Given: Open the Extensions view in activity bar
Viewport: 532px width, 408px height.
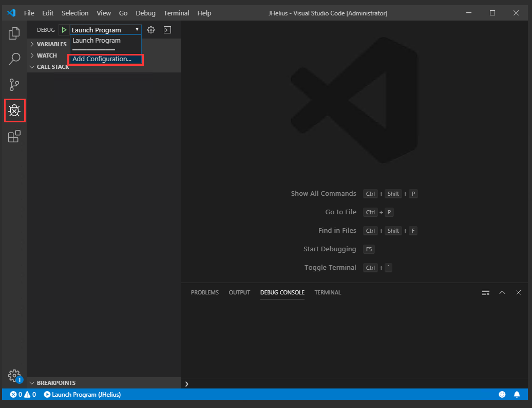Looking at the screenshot, I should tap(14, 136).
